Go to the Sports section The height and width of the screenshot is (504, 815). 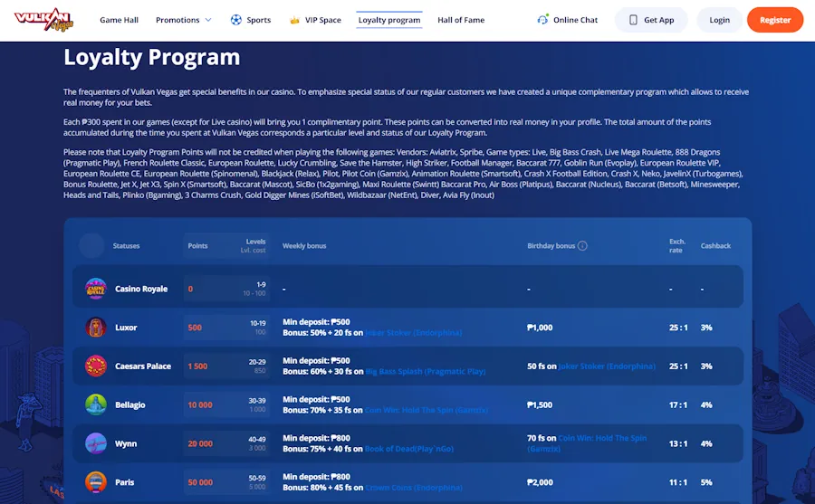click(x=251, y=20)
